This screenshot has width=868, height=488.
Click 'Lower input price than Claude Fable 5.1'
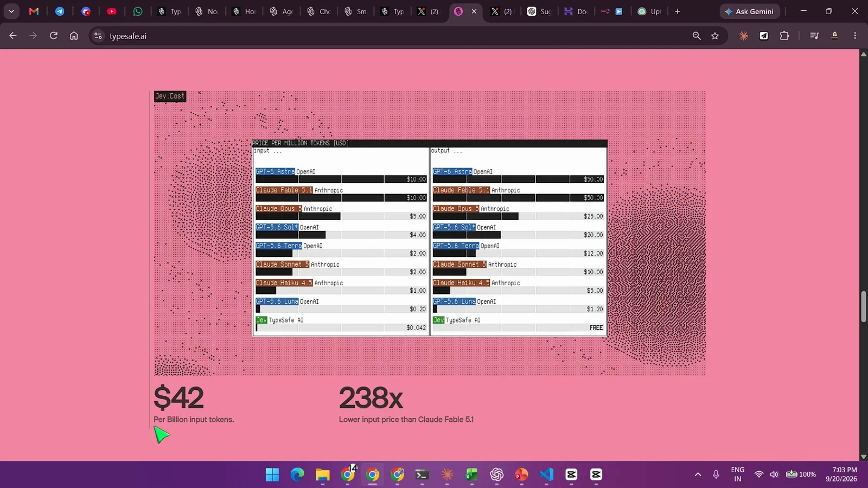tap(406, 420)
